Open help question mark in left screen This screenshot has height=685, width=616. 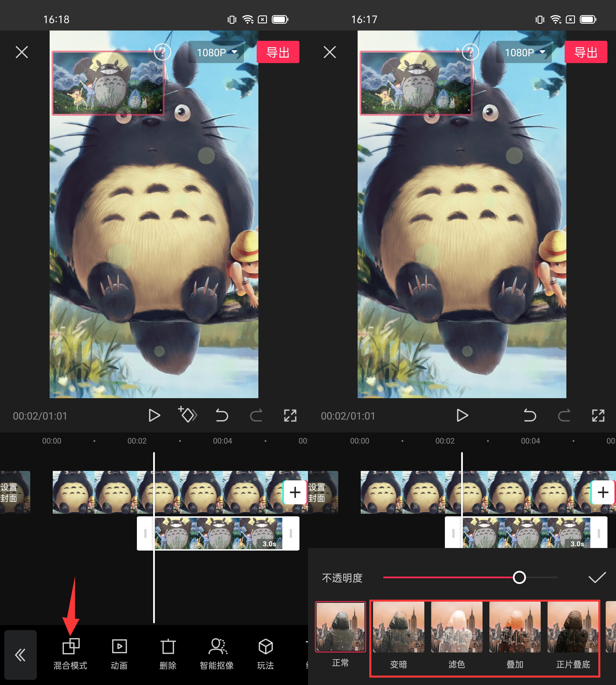[x=163, y=52]
